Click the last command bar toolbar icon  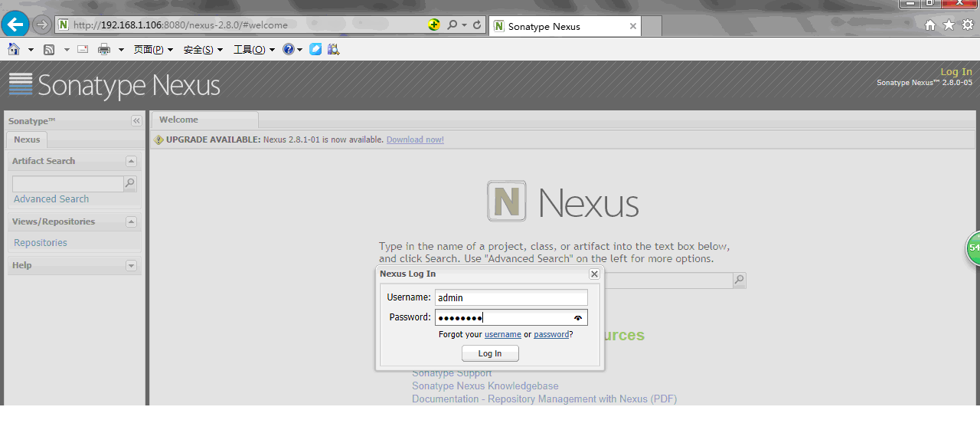333,49
